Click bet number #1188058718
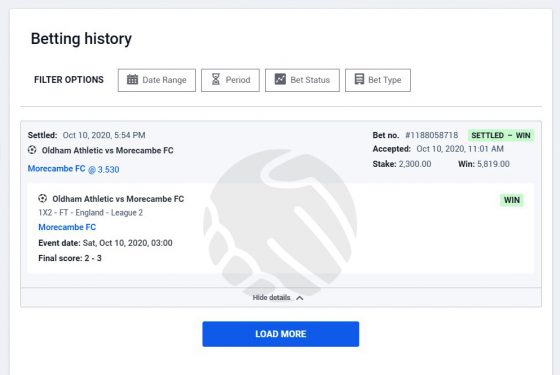The image size is (560, 375). [x=431, y=135]
